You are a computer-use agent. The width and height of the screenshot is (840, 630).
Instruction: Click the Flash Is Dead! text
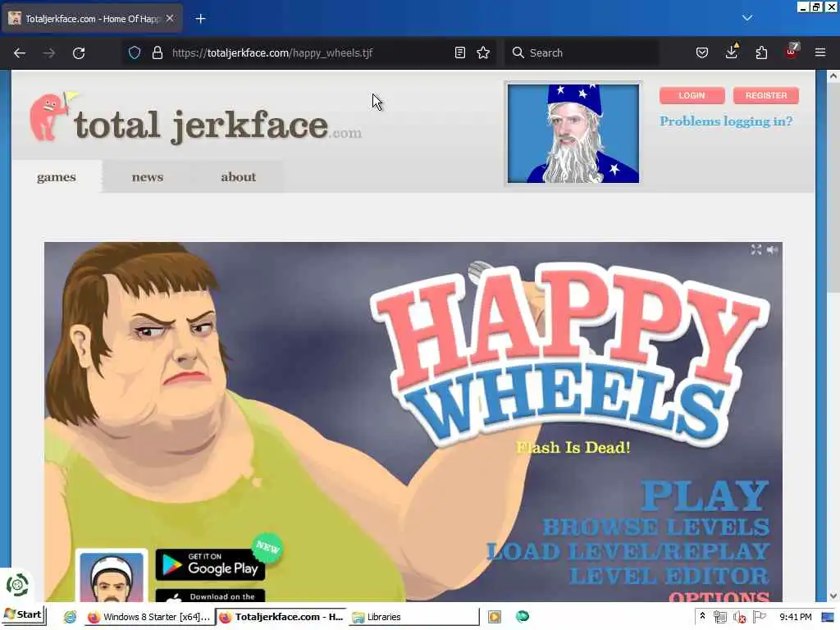(573, 447)
